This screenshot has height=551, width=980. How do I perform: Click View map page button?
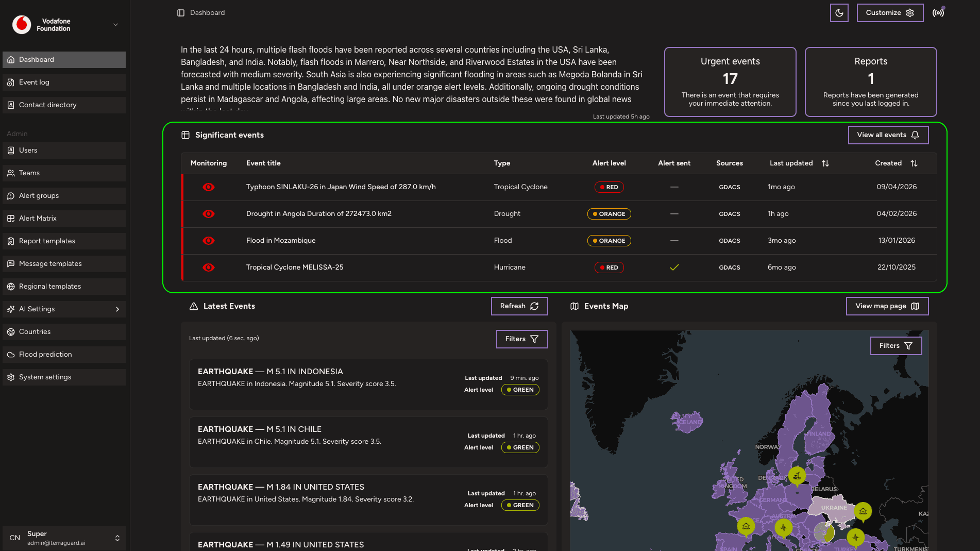click(887, 306)
